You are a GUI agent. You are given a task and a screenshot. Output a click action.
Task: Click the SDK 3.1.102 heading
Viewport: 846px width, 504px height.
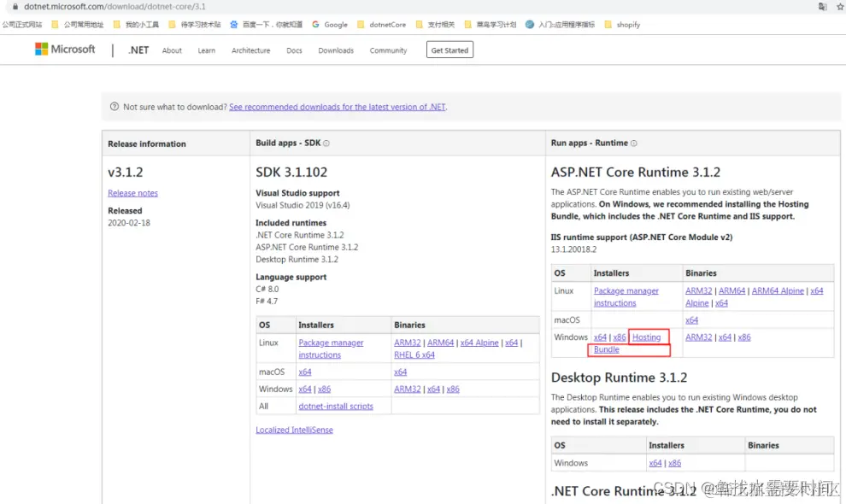click(291, 173)
